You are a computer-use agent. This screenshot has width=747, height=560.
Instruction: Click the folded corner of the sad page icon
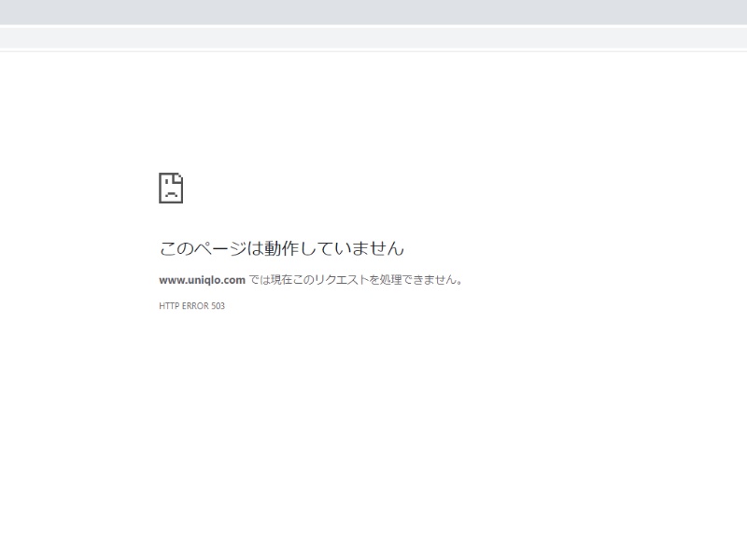[x=179, y=176]
